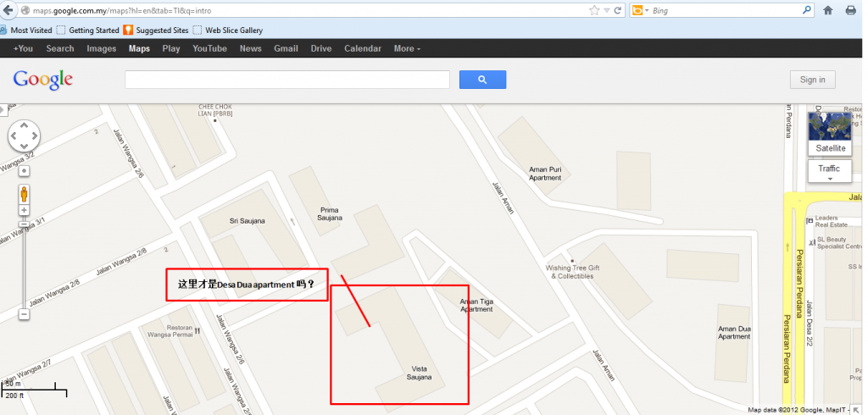Image resolution: width=868 pixels, height=415 pixels.
Task: Expand the Traffic layers dropdown
Action: click(x=830, y=172)
